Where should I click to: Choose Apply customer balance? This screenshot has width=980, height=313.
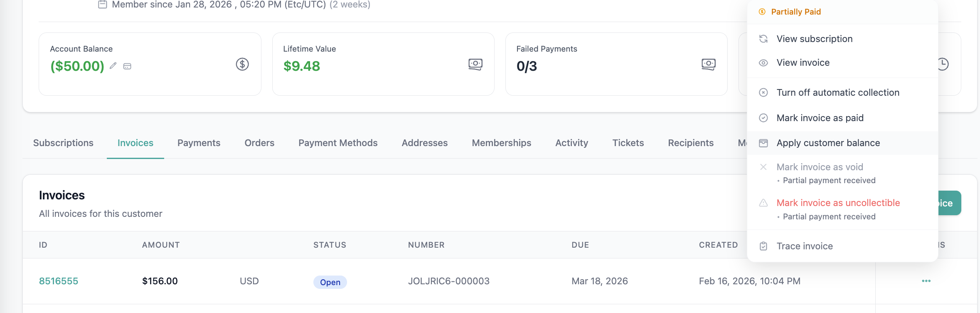(828, 143)
